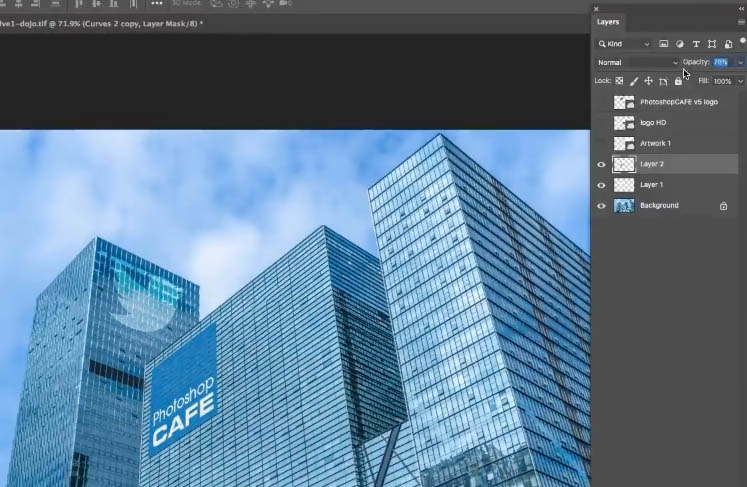Select layer named Background
This screenshot has width=747, height=487.
tap(659, 205)
